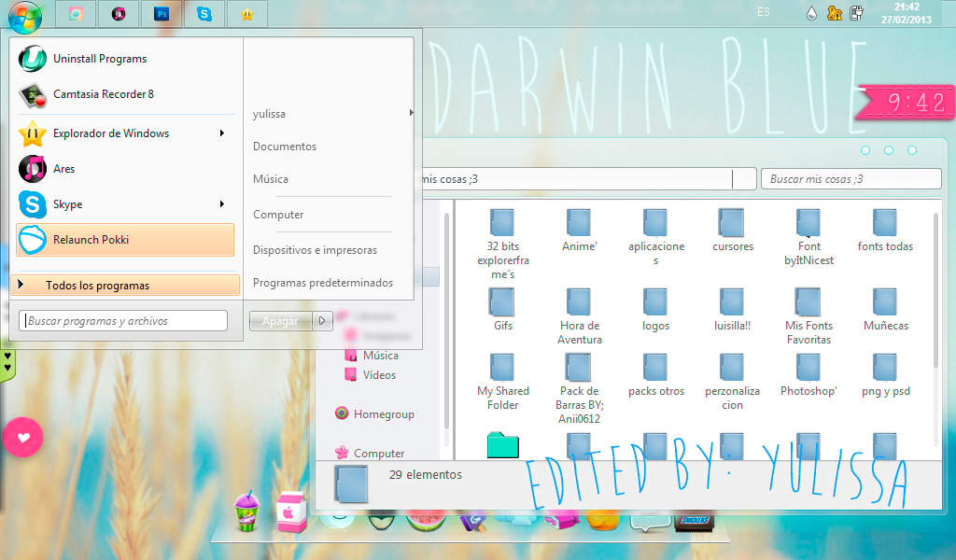Select Relaunch Pokki entry
Viewport: 956px width, 560px height.
(x=126, y=240)
